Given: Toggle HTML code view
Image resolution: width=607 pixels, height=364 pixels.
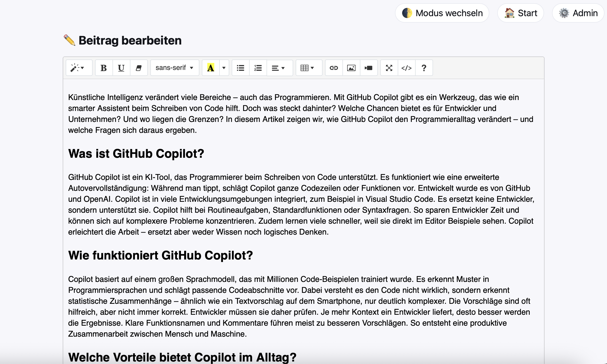Looking at the screenshot, I should (x=406, y=68).
